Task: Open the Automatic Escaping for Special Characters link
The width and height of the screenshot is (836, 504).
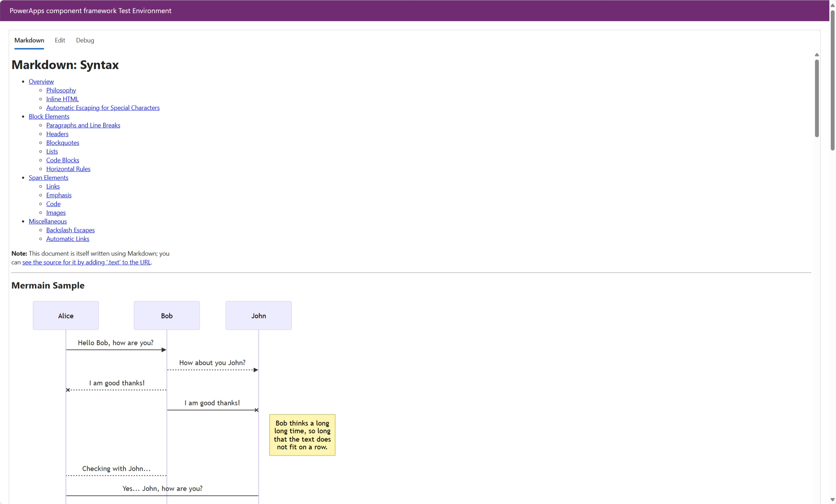Action: click(x=102, y=108)
